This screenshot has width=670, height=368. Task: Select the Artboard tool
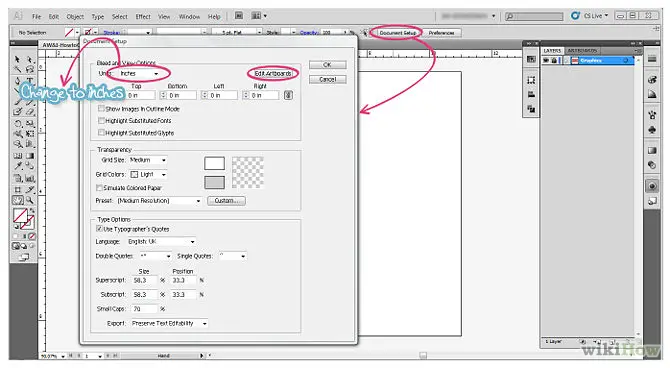(x=18, y=189)
